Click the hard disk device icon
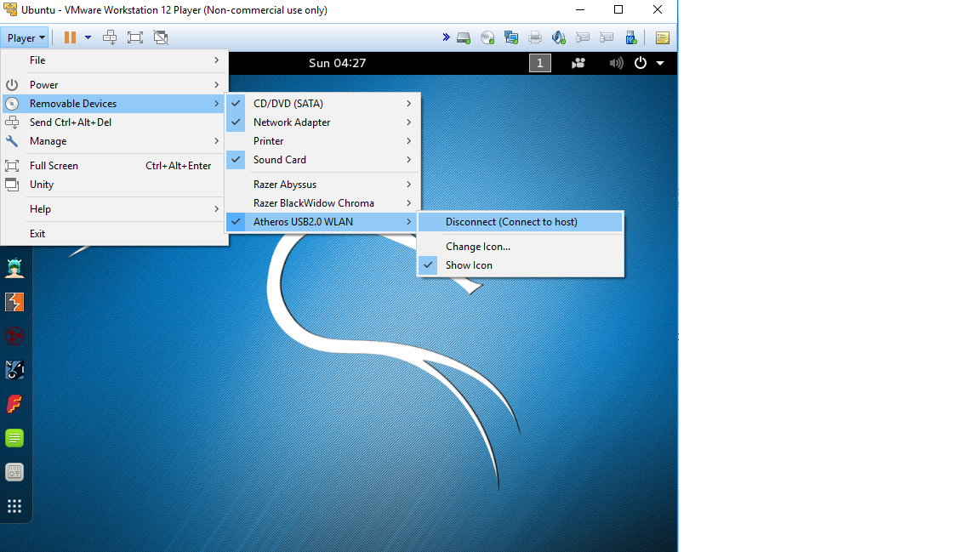 [x=463, y=38]
